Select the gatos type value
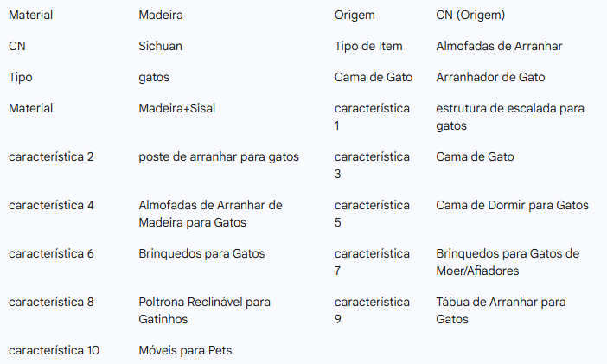The width and height of the screenshot is (607, 364). coord(154,78)
